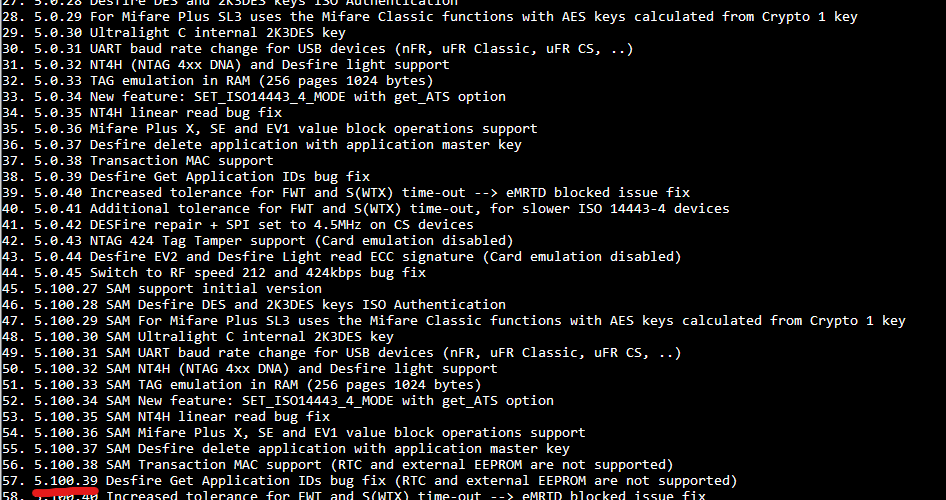Click the red underline below 5.100.39
The image size is (946, 500).
tap(65, 492)
